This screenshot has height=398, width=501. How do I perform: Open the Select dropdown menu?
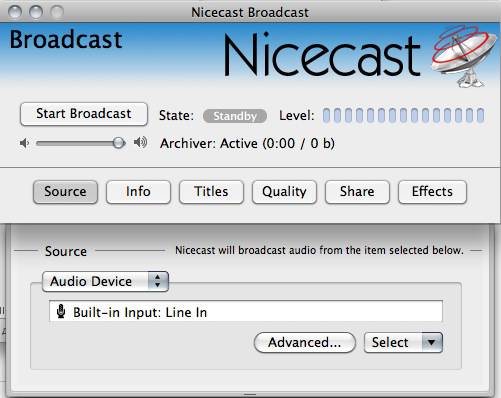(x=403, y=343)
